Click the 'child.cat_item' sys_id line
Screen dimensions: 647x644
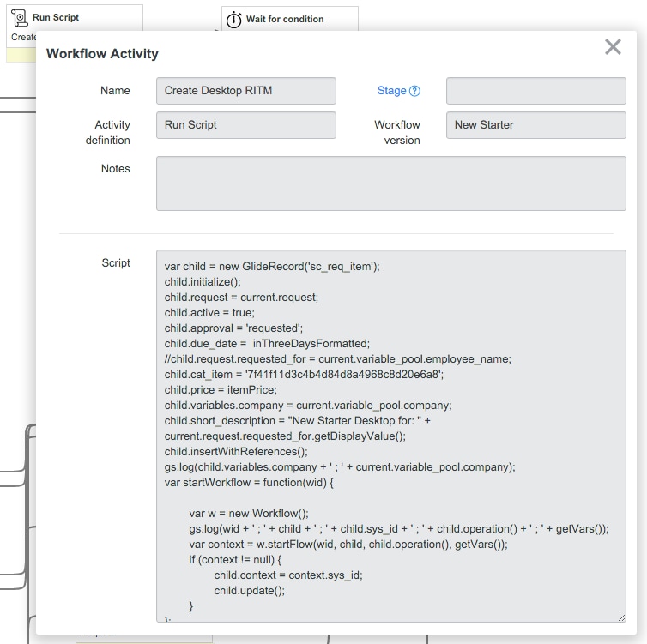(x=304, y=375)
